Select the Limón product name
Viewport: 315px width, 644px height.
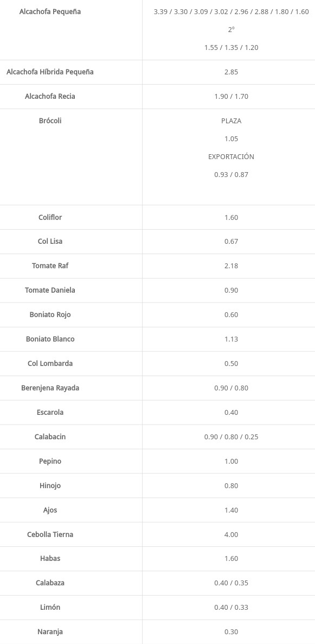[50, 607]
